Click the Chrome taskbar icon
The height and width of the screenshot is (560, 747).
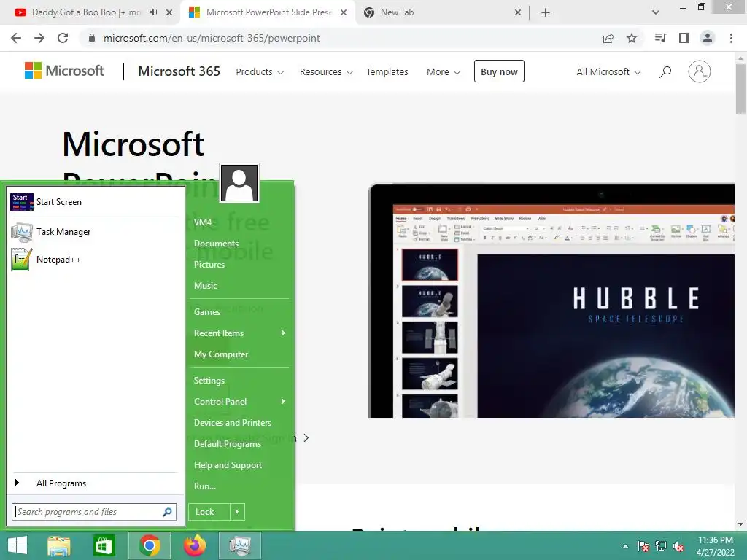150,545
